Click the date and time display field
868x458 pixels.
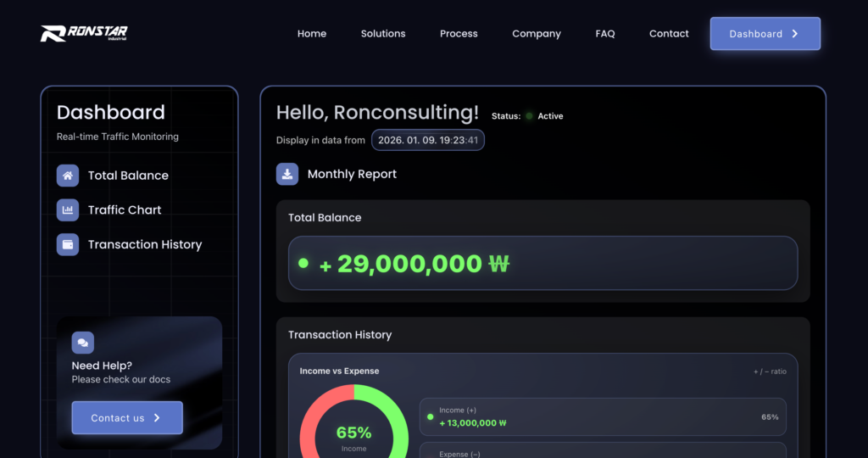click(x=428, y=140)
